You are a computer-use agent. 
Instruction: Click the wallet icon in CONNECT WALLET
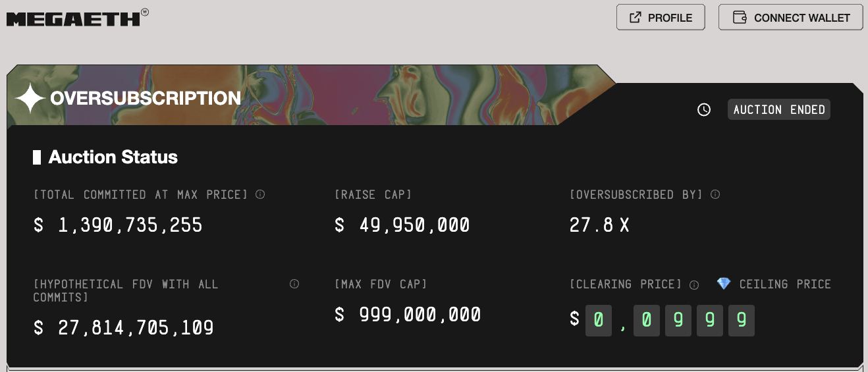click(x=740, y=18)
